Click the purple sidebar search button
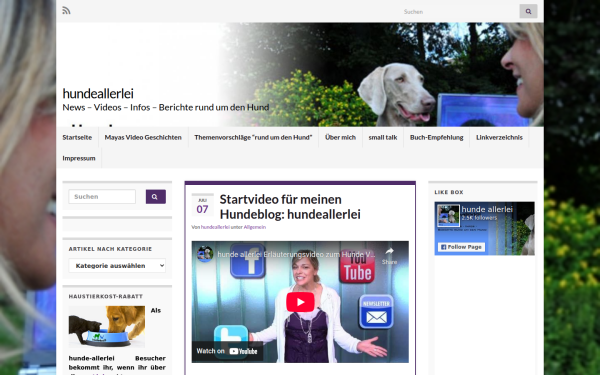The width and height of the screenshot is (600, 375). [x=156, y=197]
